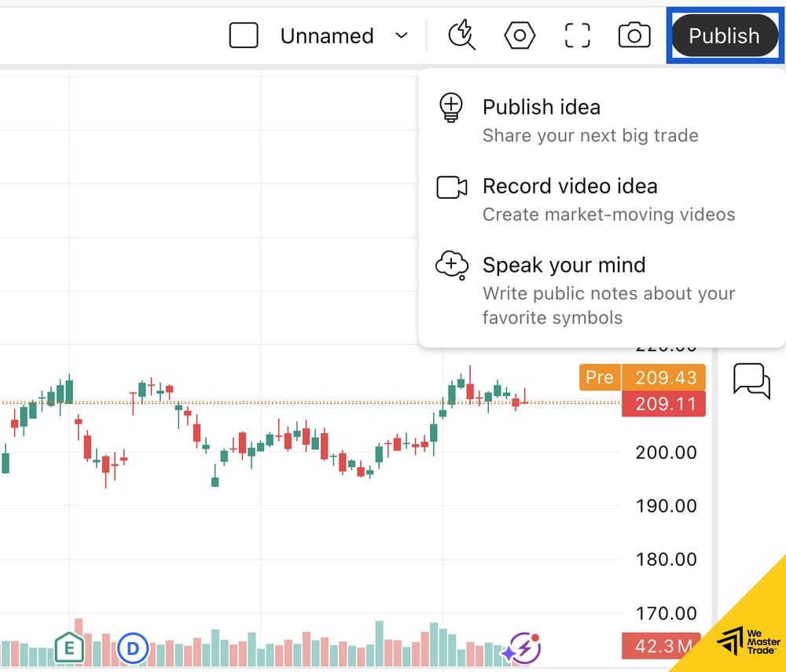This screenshot has height=672, width=786.
Task: Expand the Unnamed layout dropdown
Action: (x=402, y=35)
